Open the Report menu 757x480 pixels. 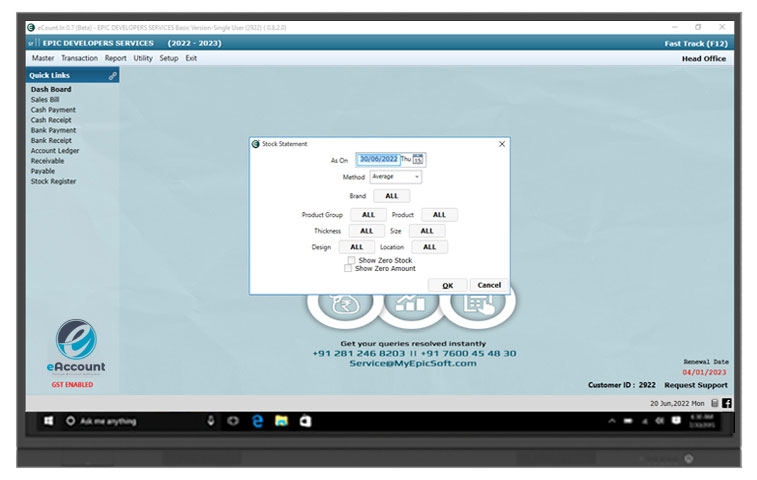pyautogui.click(x=115, y=58)
